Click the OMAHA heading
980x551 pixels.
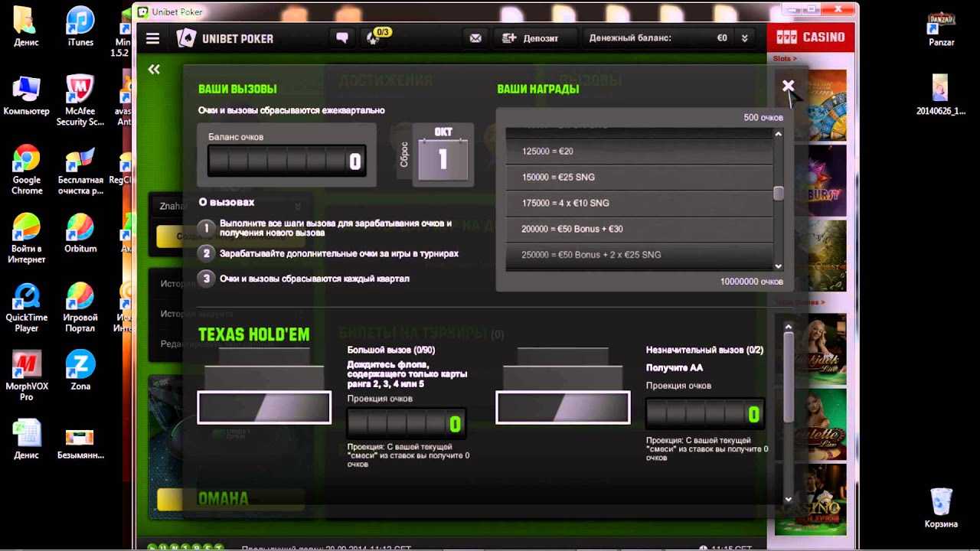[x=224, y=499]
